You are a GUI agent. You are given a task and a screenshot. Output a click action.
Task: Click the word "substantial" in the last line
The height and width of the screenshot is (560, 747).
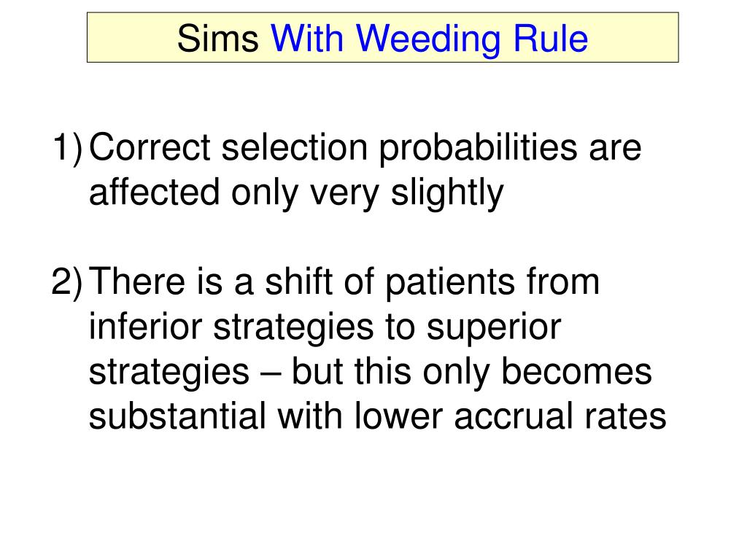tap(177, 416)
